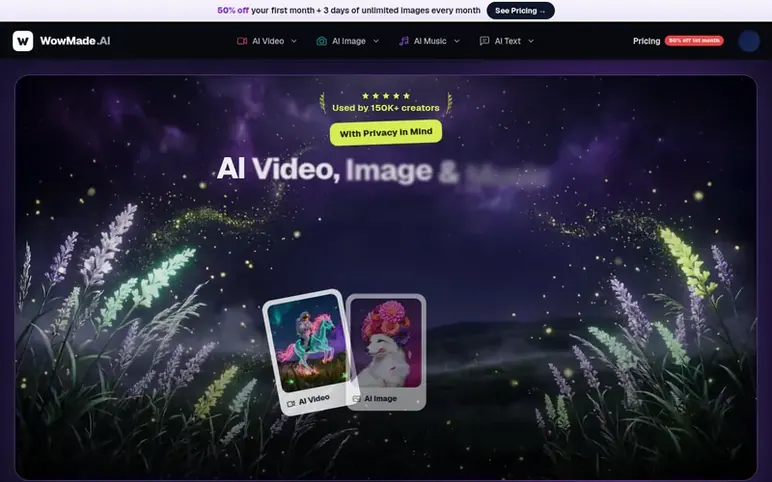Open the WowMade.AI home link text
The height and width of the screenshot is (482, 772).
[75, 41]
